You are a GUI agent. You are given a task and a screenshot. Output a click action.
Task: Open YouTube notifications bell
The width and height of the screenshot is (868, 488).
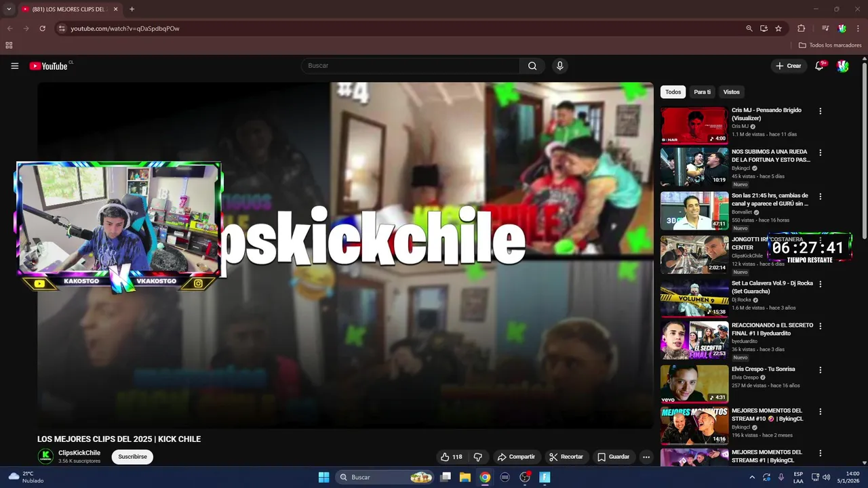(x=819, y=66)
